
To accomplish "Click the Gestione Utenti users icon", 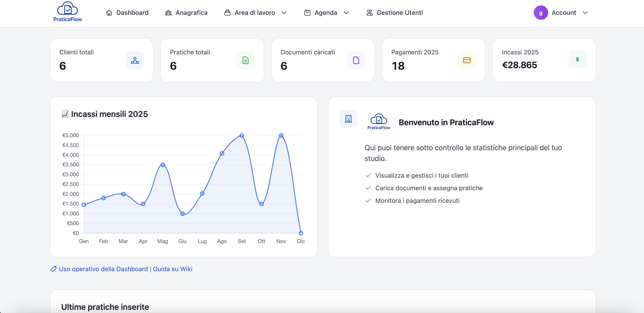I will (x=369, y=13).
